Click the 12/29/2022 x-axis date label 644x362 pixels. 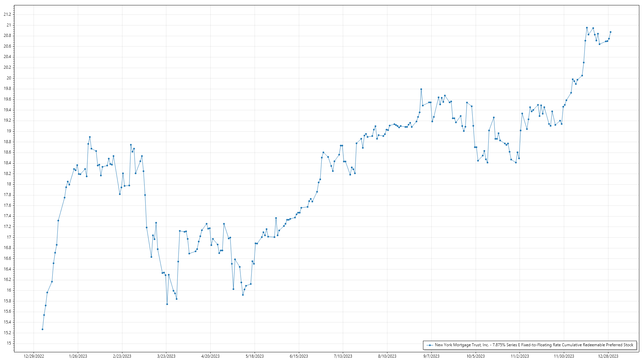coord(34,356)
